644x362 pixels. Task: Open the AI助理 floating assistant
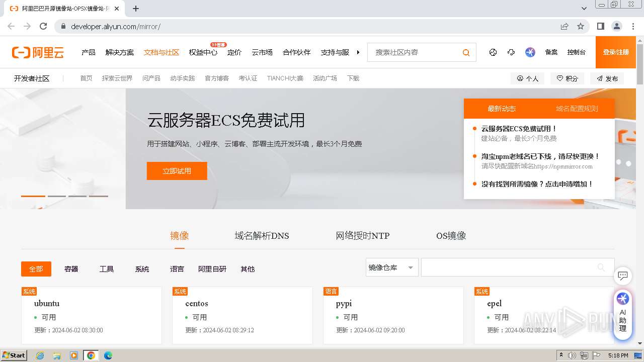pos(623,314)
